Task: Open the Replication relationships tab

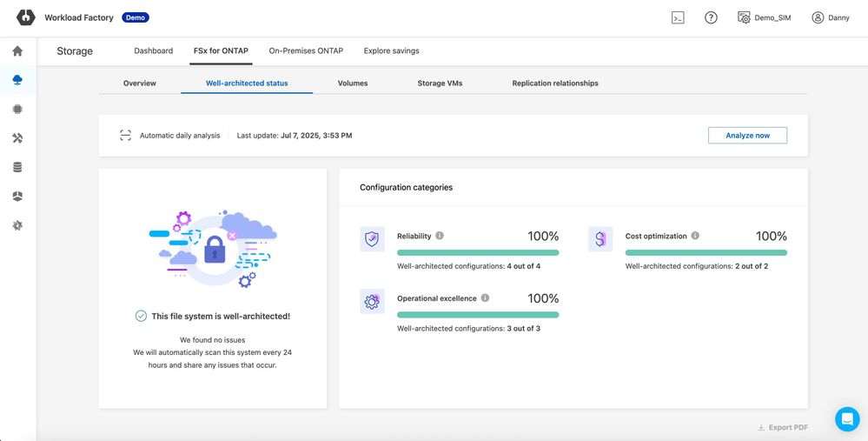Action: click(555, 84)
